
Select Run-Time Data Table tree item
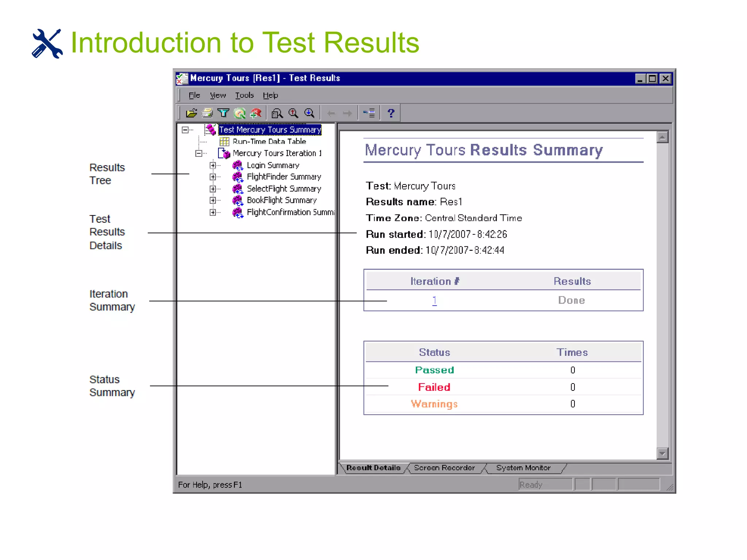tap(269, 141)
